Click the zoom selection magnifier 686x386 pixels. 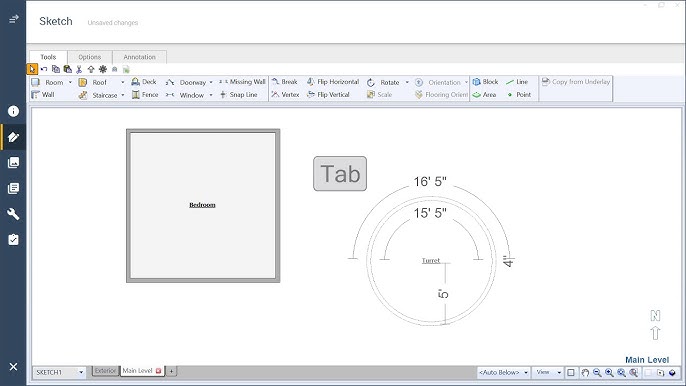tap(634, 373)
